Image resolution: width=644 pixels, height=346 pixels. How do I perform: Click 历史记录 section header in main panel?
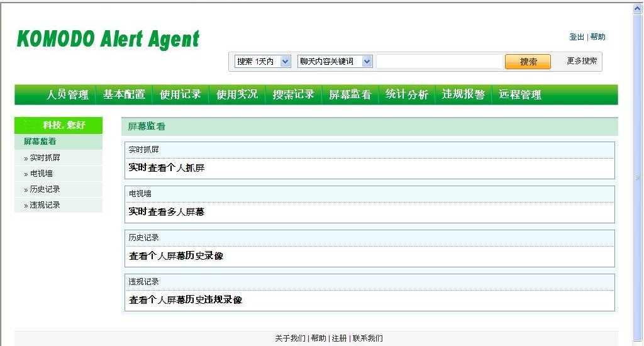coord(369,238)
